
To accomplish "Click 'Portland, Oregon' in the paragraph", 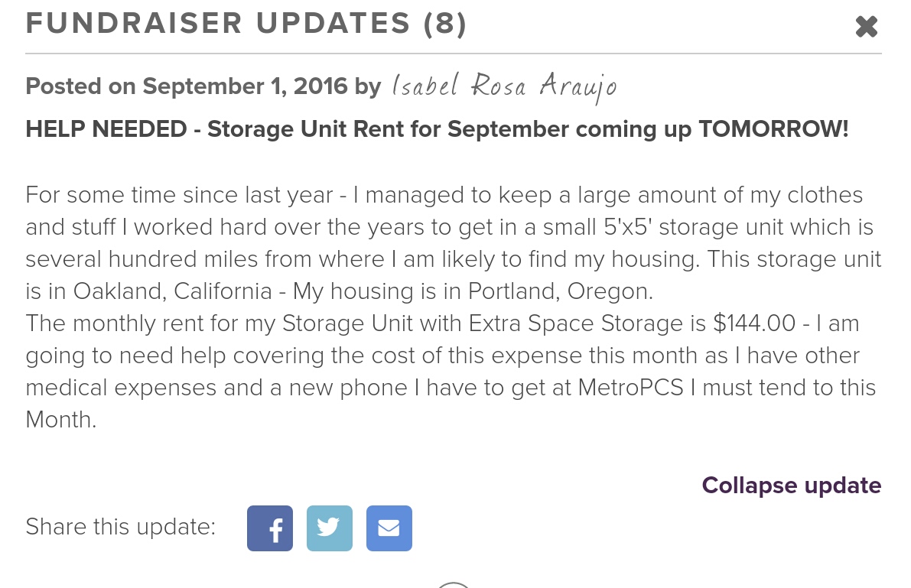I will [x=561, y=291].
